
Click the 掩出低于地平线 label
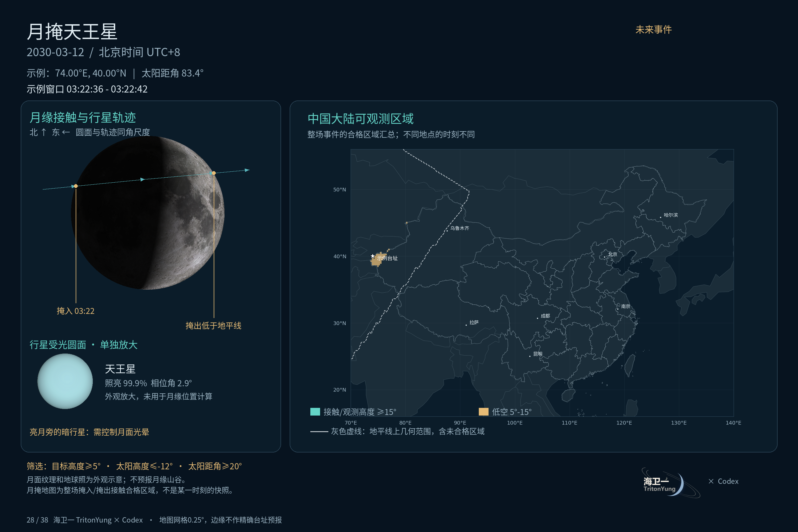coord(213,326)
